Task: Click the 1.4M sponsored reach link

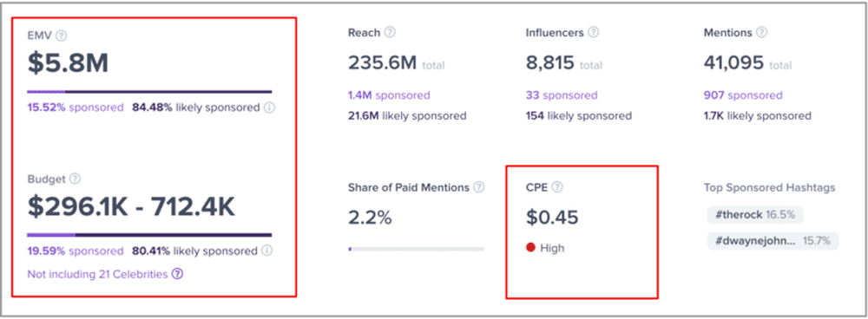Action: click(389, 95)
